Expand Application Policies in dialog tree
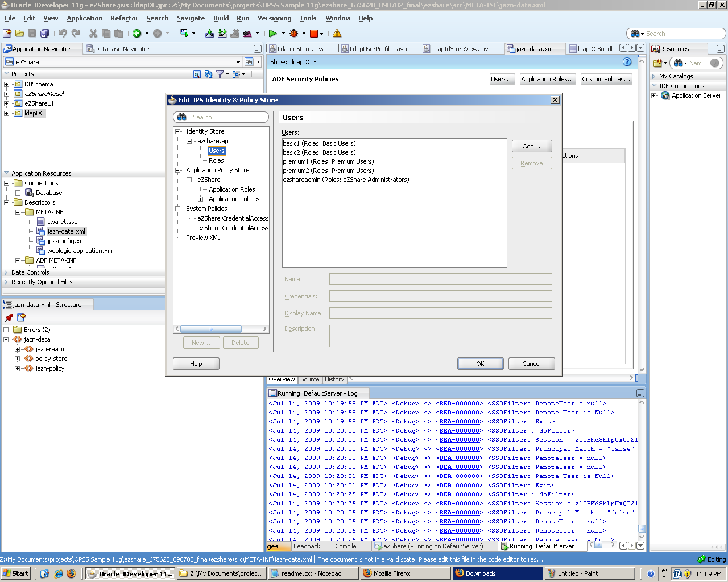This screenshot has height=582, width=728. (x=200, y=199)
